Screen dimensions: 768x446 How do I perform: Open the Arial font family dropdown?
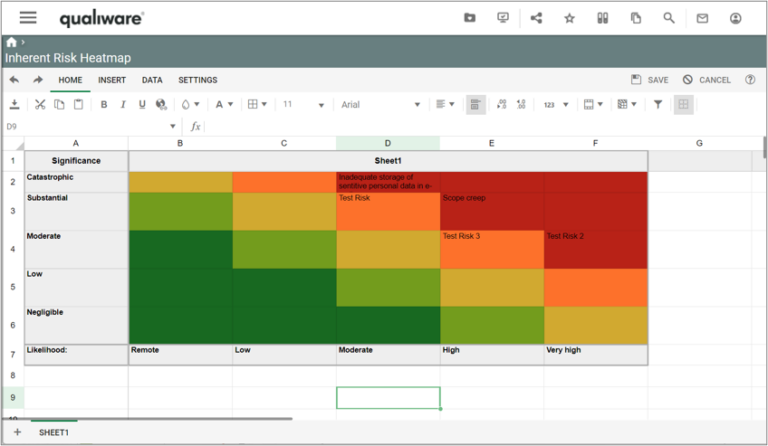click(x=380, y=104)
